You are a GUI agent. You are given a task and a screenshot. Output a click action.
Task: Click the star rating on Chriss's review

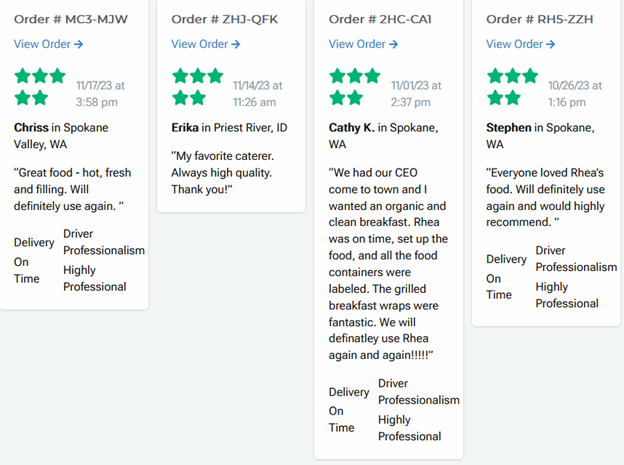click(x=40, y=86)
